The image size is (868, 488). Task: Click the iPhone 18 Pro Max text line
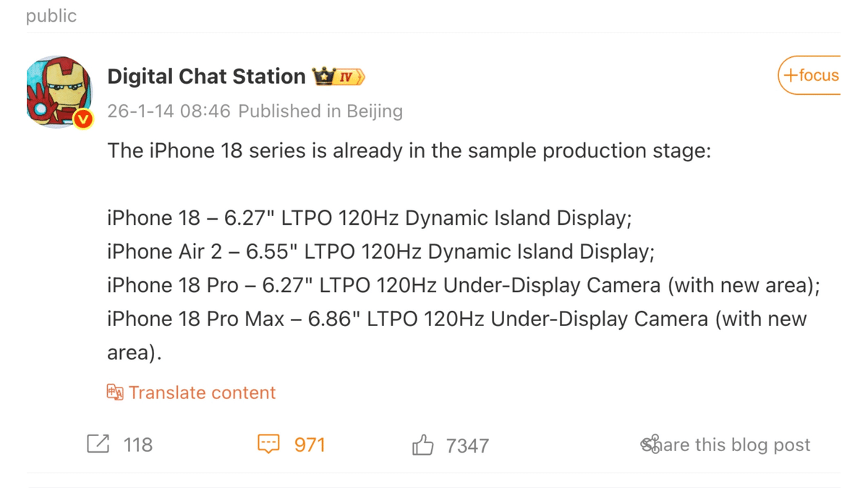[456, 319]
